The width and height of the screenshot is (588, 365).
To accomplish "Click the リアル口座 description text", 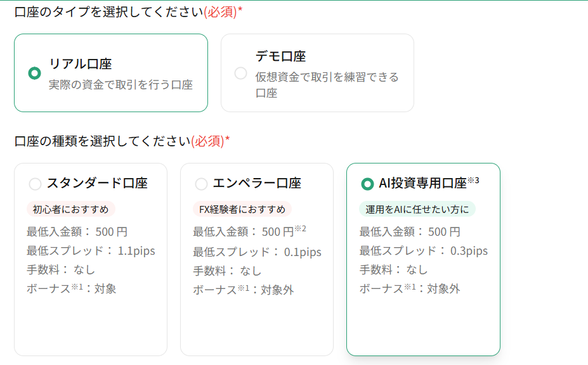I will pos(121,85).
